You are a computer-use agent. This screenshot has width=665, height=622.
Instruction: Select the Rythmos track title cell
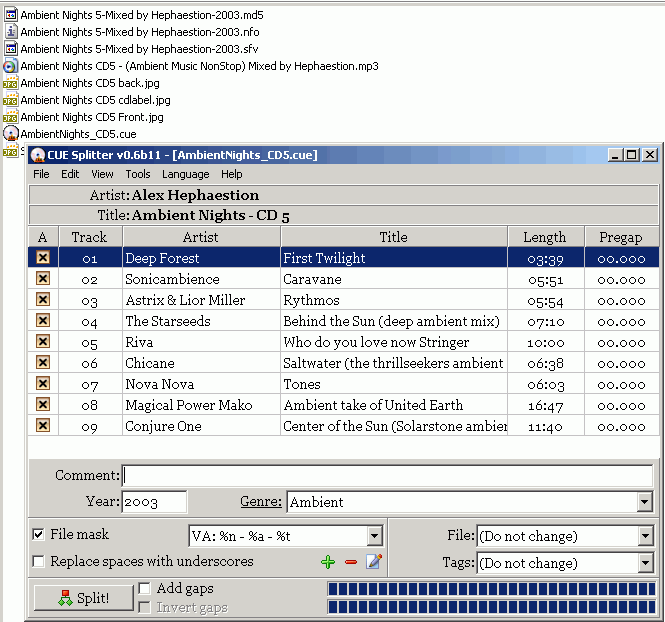(394, 300)
